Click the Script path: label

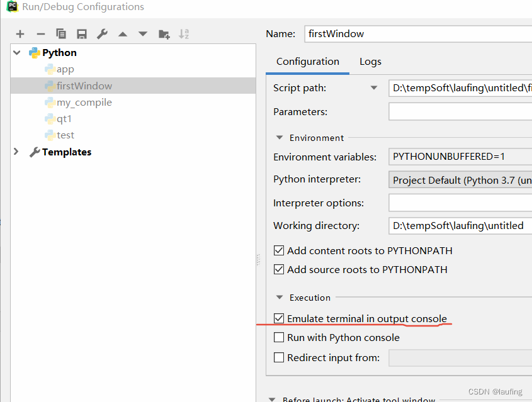coord(300,88)
